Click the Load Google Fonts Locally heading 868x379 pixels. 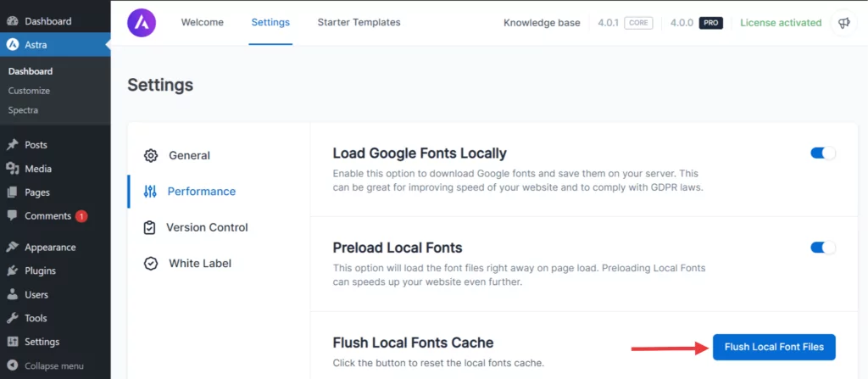[420, 153]
